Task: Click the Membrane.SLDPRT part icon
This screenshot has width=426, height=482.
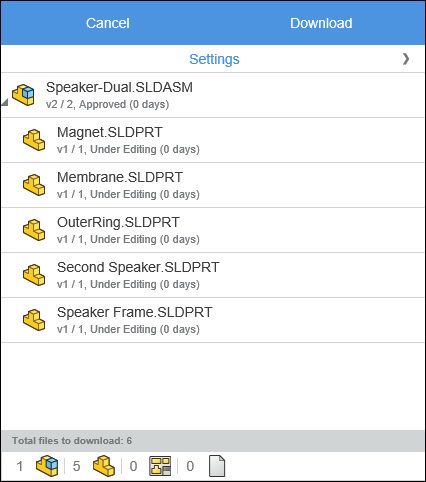Action: coord(34,185)
